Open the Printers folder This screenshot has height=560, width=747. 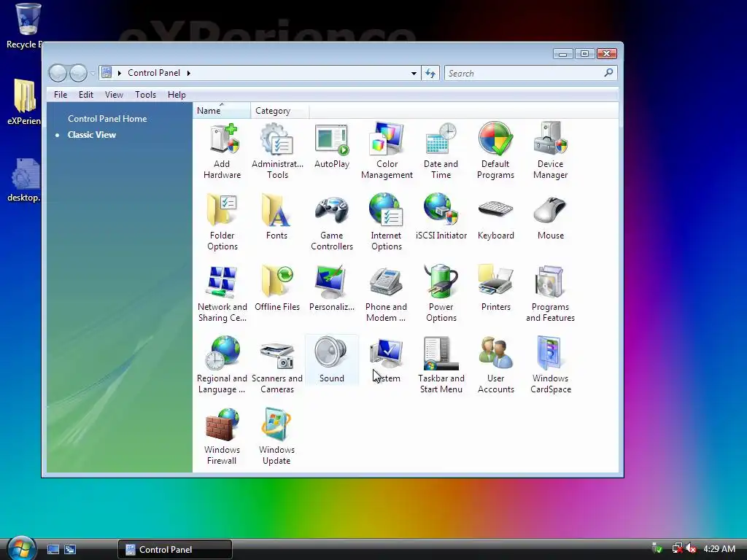click(495, 289)
